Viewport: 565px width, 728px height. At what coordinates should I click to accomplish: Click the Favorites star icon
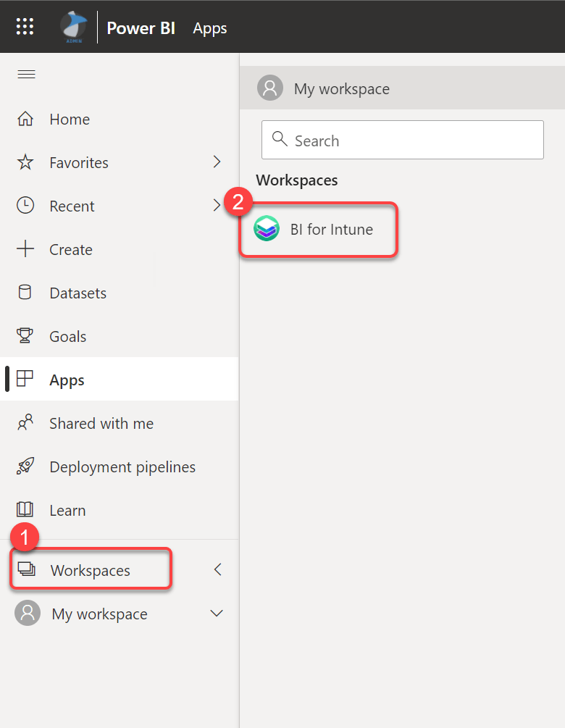tap(25, 163)
